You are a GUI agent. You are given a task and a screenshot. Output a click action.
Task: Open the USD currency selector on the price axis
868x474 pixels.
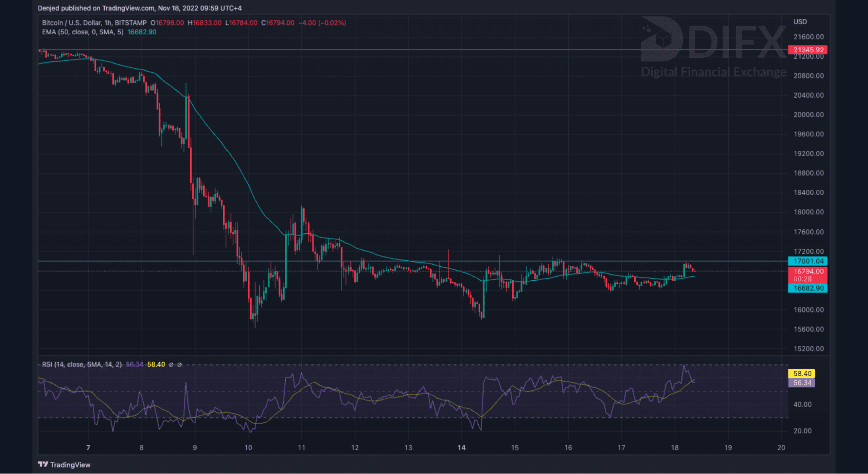(800, 22)
